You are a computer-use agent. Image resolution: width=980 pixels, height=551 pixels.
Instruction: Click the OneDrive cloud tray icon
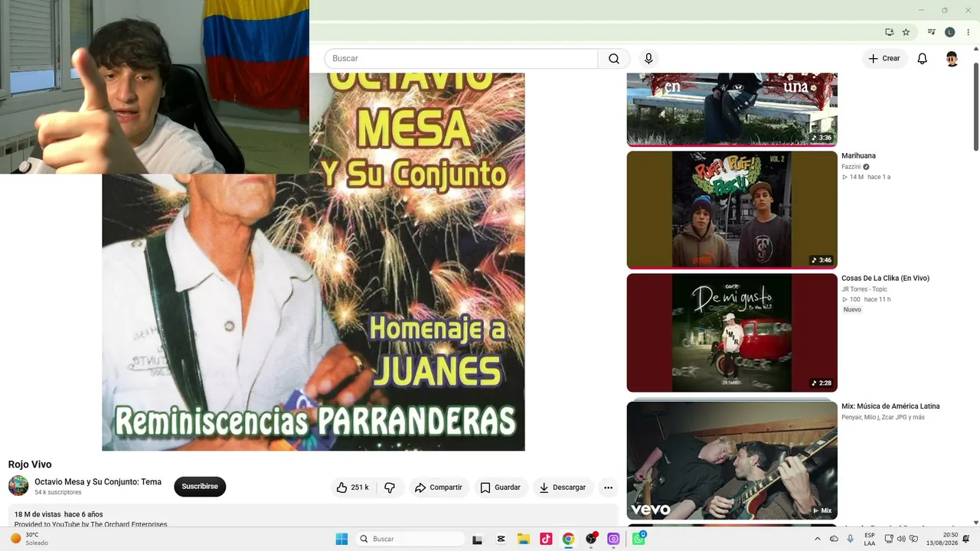[834, 539]
